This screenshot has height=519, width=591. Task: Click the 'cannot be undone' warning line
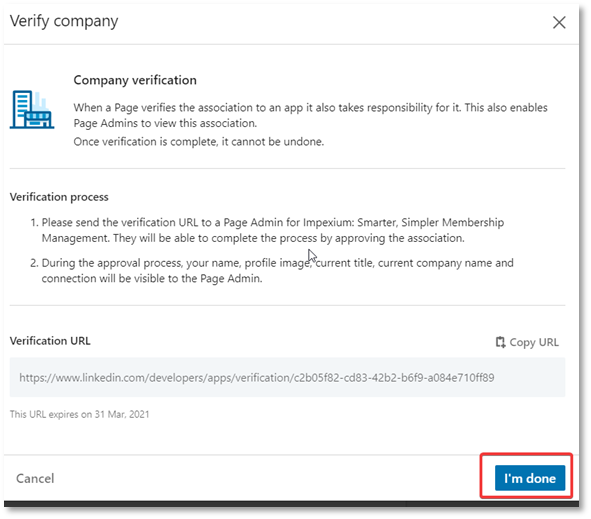coord(199,142)
